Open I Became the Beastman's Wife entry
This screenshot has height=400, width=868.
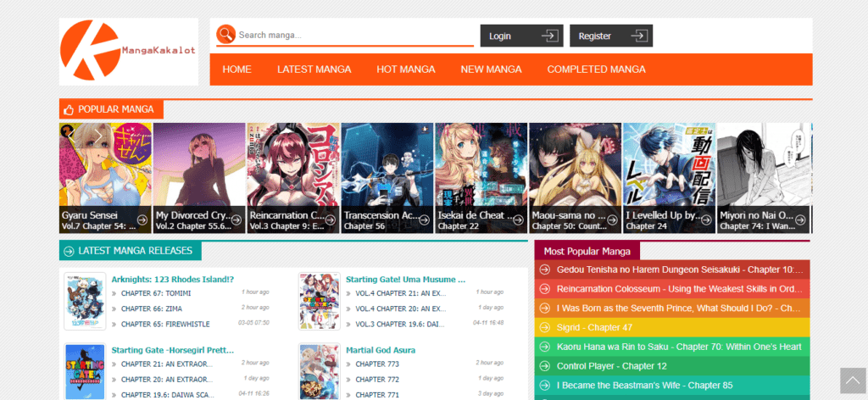pos(645,385)
